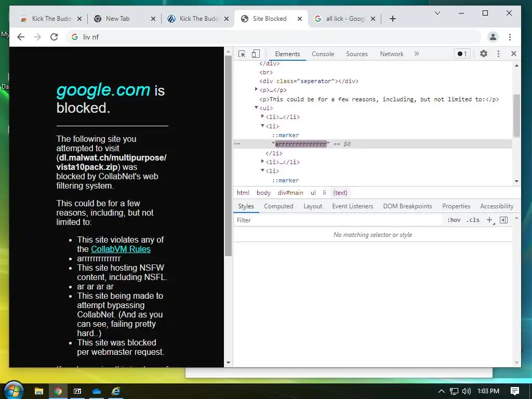
Task: Open the Sources panel tab
Action: [356, 54]
